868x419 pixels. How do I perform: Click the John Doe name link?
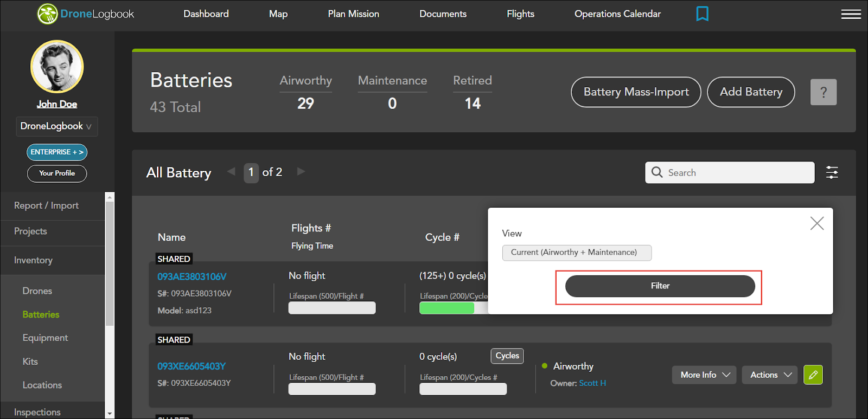(x=57, y=104)
